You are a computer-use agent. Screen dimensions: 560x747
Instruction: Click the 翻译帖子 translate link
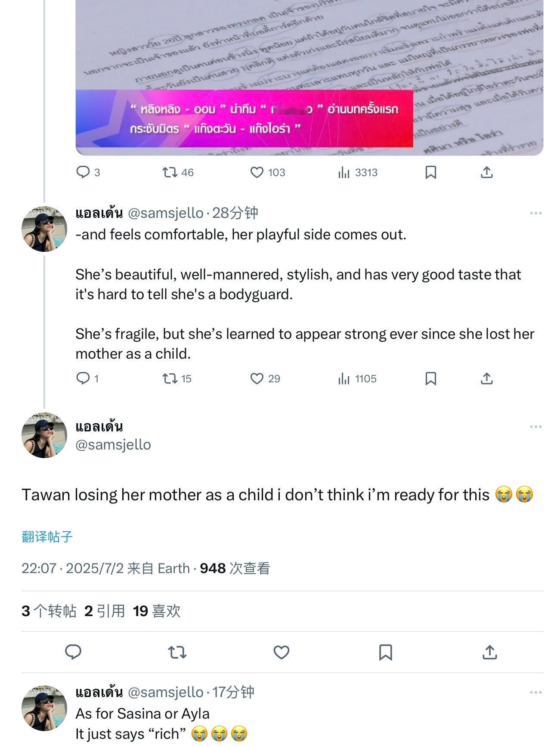click(47, 537)
